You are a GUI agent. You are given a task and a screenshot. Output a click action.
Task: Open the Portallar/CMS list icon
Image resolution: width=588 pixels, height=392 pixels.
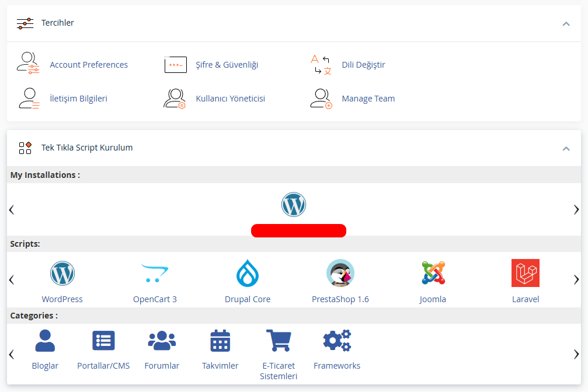tap(103, 341)
